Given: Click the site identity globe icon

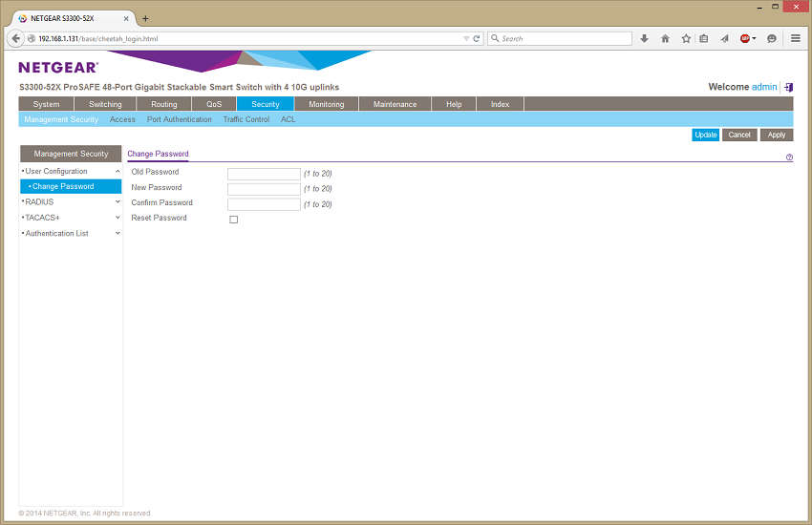Looking at the screenshot, I should (32, 38).
